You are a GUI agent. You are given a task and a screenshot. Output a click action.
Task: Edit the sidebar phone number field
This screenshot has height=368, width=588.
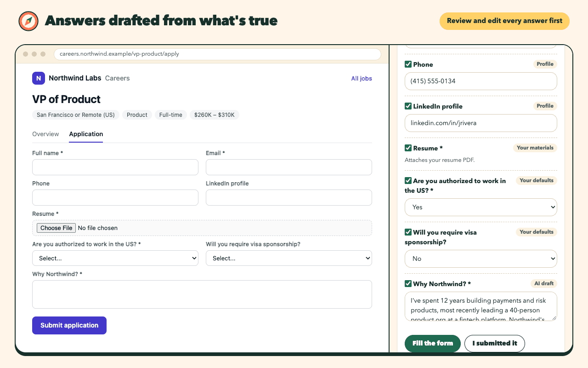481,81
